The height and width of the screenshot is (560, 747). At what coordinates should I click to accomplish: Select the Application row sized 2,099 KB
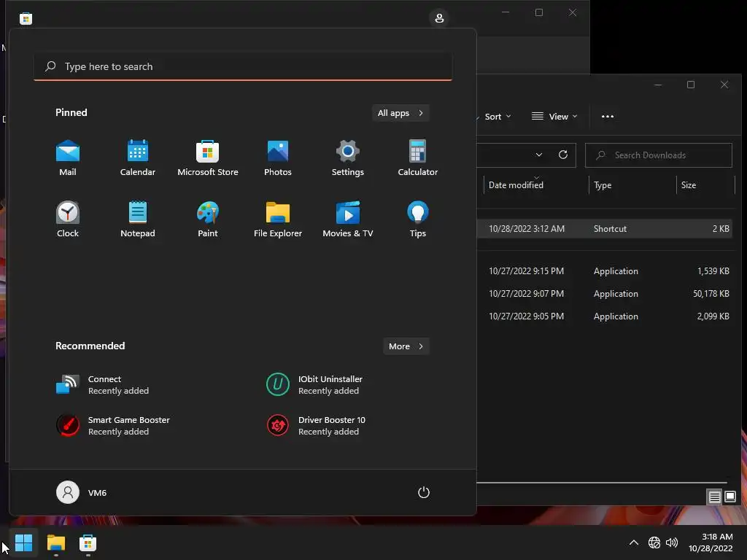pyautogui.click(x=605, y=316)
